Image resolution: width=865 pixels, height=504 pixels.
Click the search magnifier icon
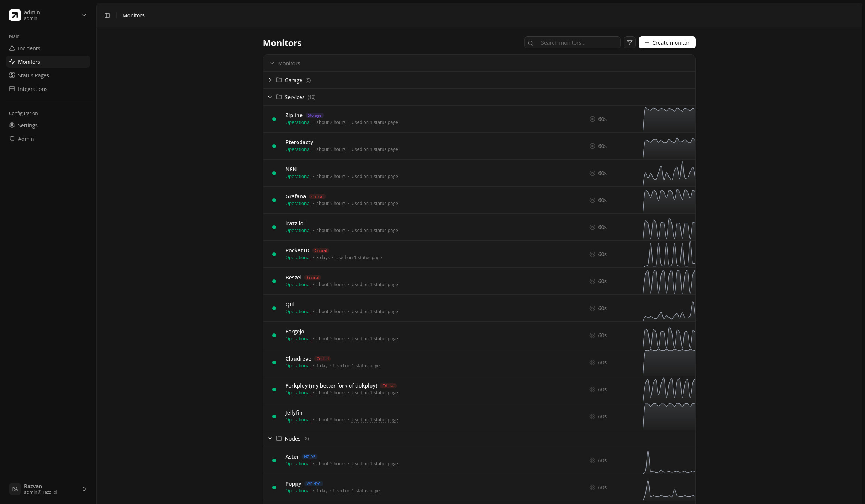(x=530, y=43)
